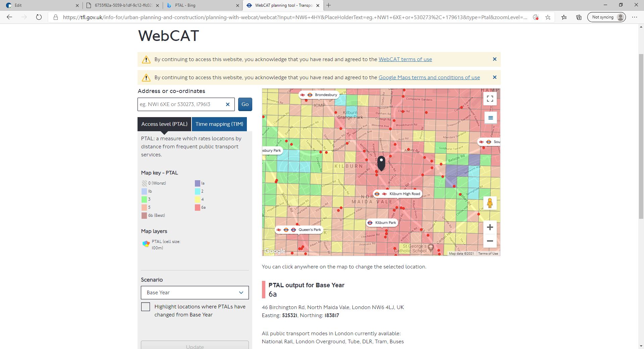Dismiss the WebCAT terms of use notice
The height and width of the screenshot is (349, 644).
[x=494, y=59]
